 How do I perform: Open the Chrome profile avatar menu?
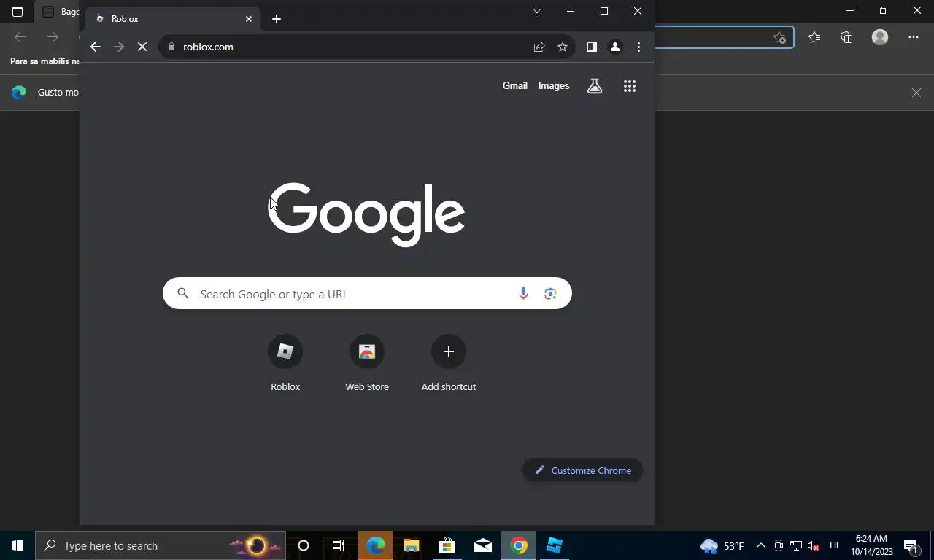point(615,47)
